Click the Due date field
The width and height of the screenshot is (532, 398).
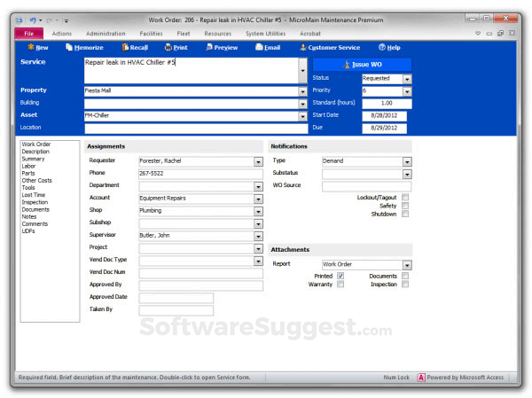[384, 128]
